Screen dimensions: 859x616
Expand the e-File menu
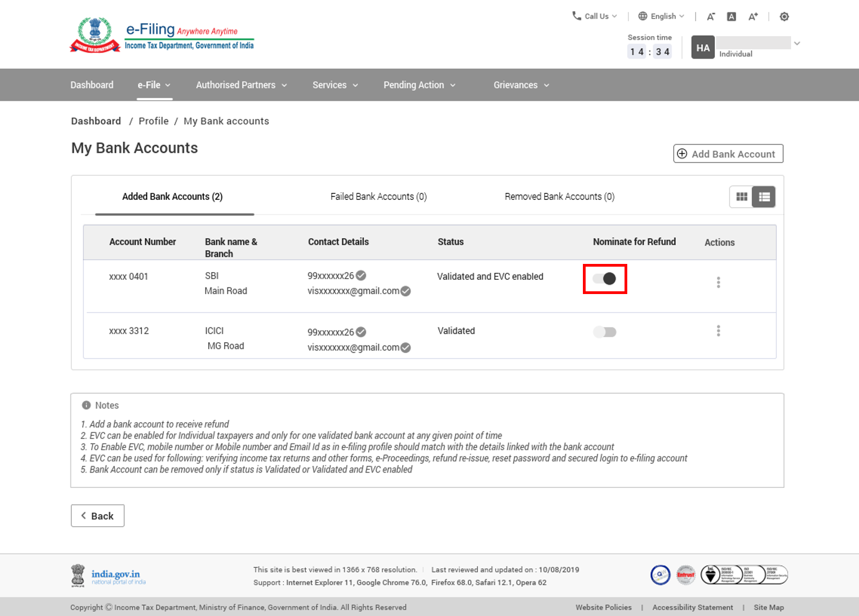[154, 85]
